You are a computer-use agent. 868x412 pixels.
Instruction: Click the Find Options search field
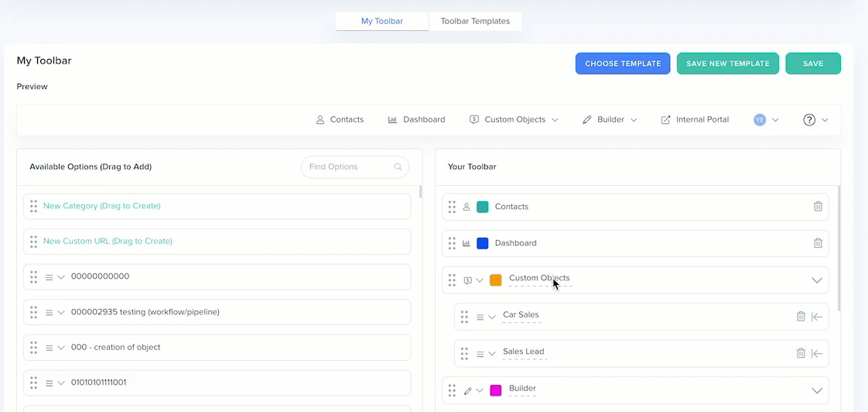(355, 167)
